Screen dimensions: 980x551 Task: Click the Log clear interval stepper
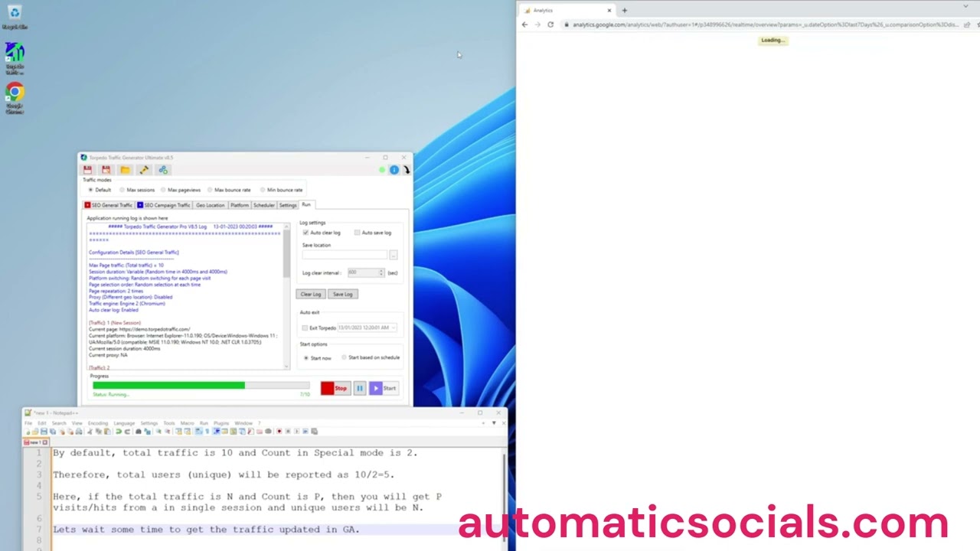(381, 272)
